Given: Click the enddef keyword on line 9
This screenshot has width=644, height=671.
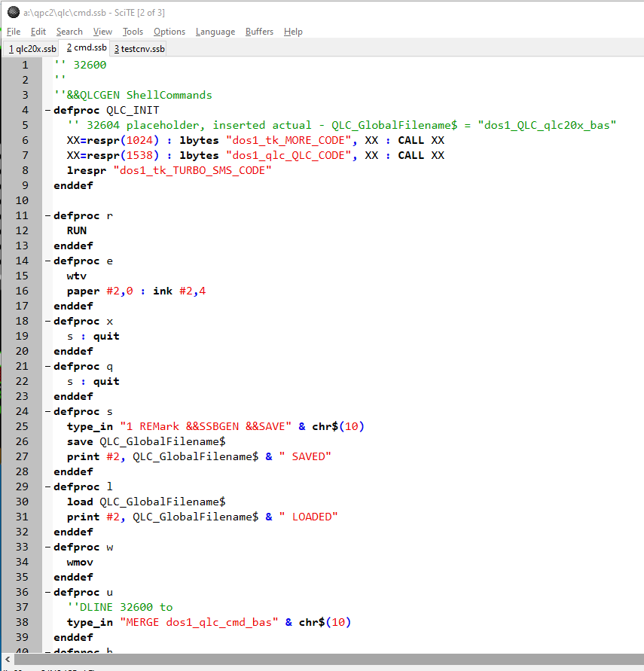Looking at the screenshot, I should pos(73,186).
